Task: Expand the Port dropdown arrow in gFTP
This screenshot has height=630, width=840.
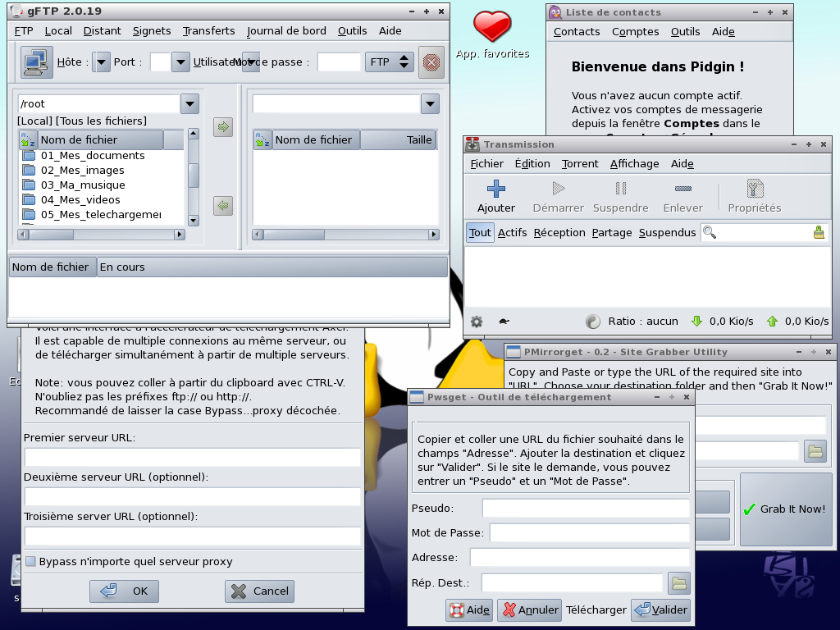Action: point(180,62)
